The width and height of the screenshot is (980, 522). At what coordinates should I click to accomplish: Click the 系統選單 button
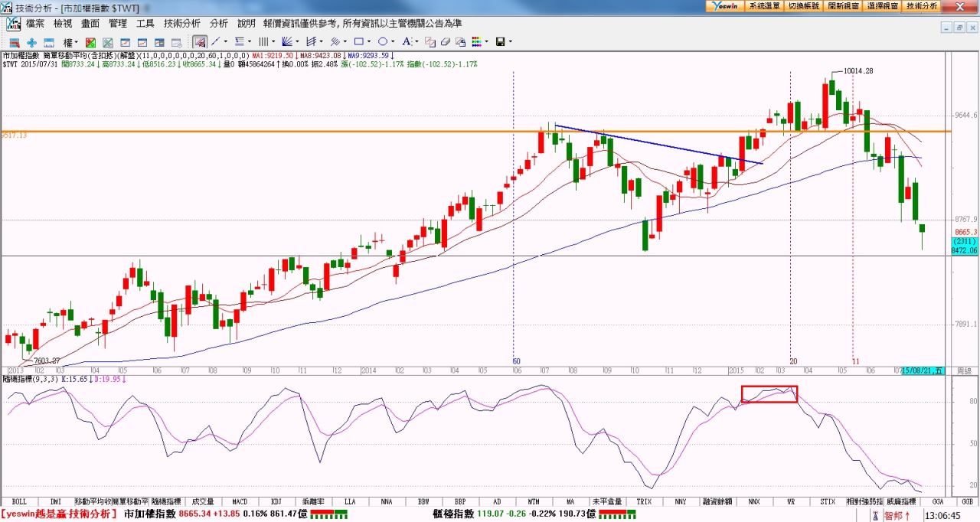coord(764,5)
